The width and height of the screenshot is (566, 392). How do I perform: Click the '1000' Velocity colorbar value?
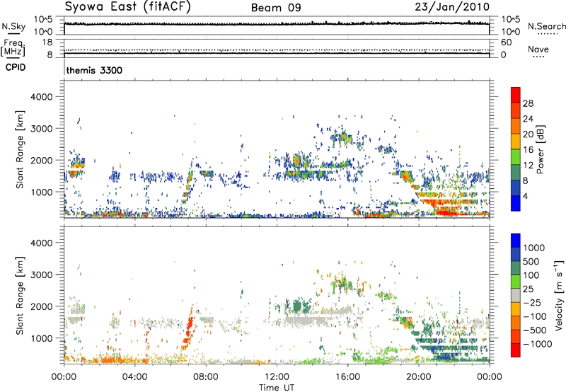click(x=533, y=248)
